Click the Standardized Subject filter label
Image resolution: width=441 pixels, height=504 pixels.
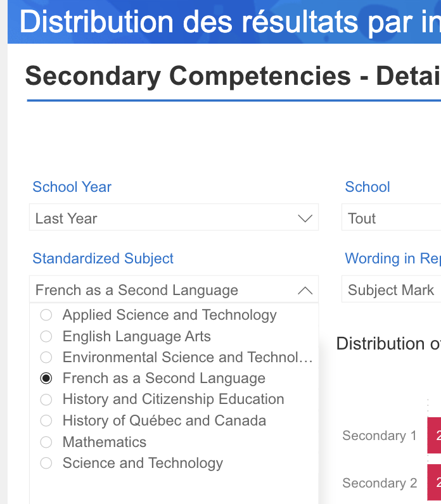103,258
